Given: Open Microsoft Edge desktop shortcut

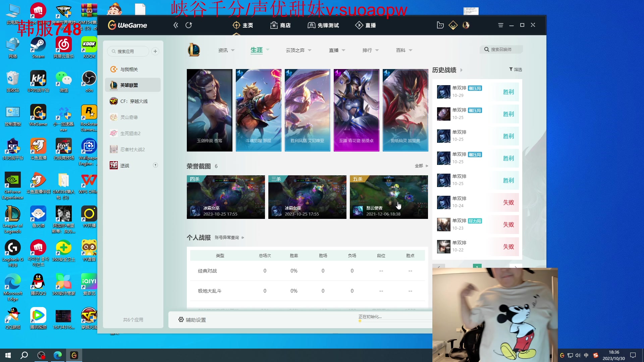Looking at the screenshot, I should tap(13, 287).
